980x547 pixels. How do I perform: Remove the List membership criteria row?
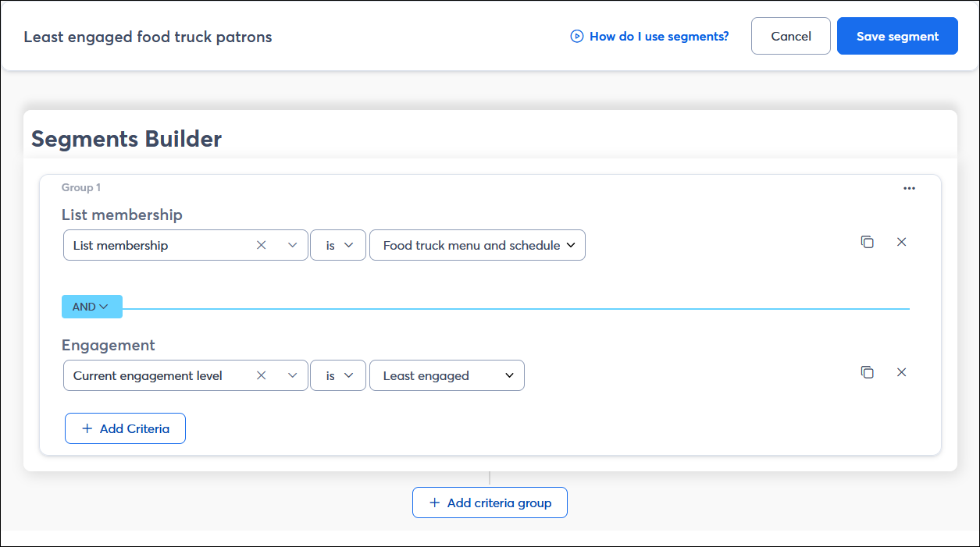pos(902,242)
